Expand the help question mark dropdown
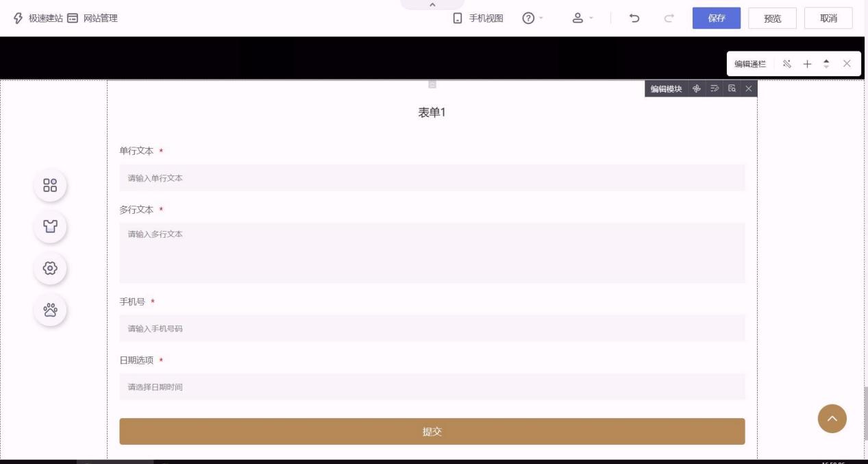This screenshot has width=868, height=464. tap(532, 19)
